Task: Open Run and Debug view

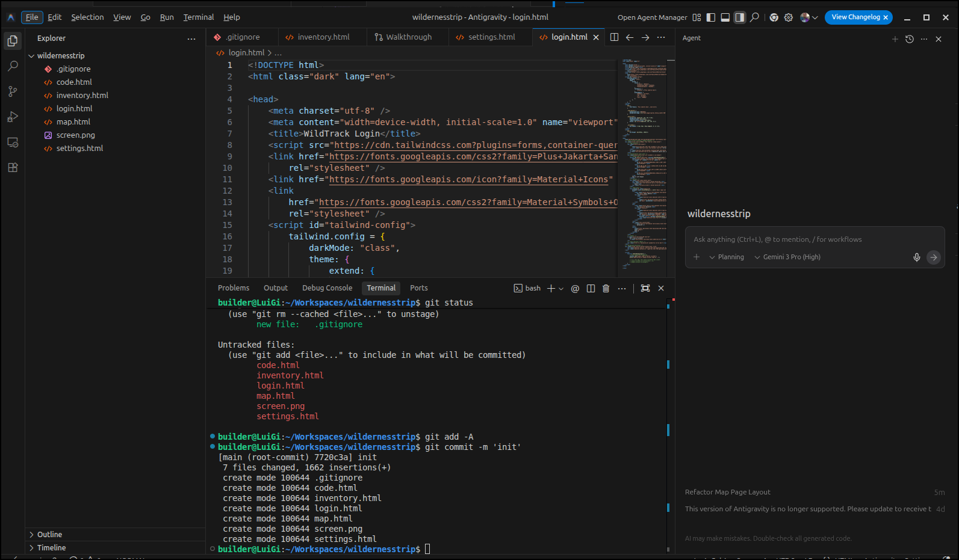Action: [x=13, y=117]
